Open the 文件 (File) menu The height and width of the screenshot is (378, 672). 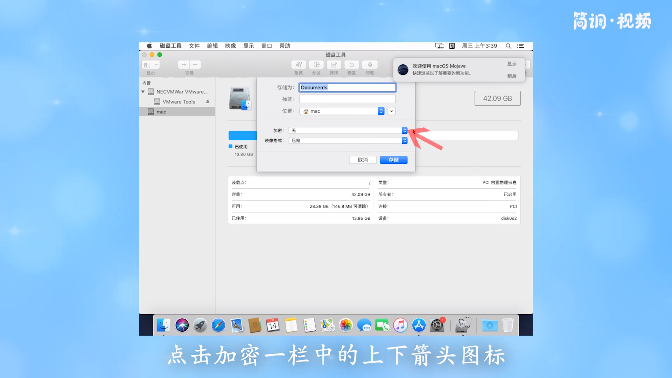pos(194,45)
